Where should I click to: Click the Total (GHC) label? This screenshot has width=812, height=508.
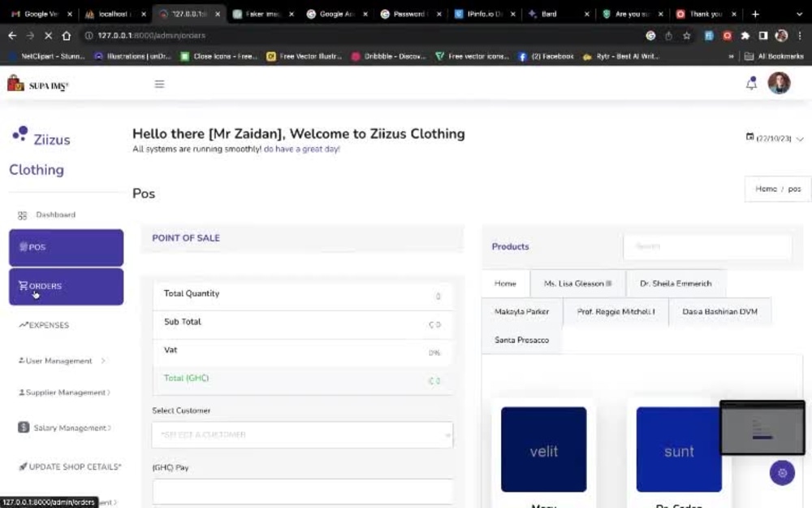point(187,378)
